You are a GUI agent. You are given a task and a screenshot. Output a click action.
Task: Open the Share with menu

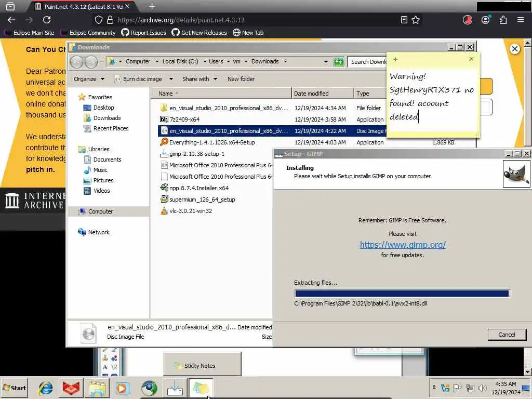(x=199, y=79)
